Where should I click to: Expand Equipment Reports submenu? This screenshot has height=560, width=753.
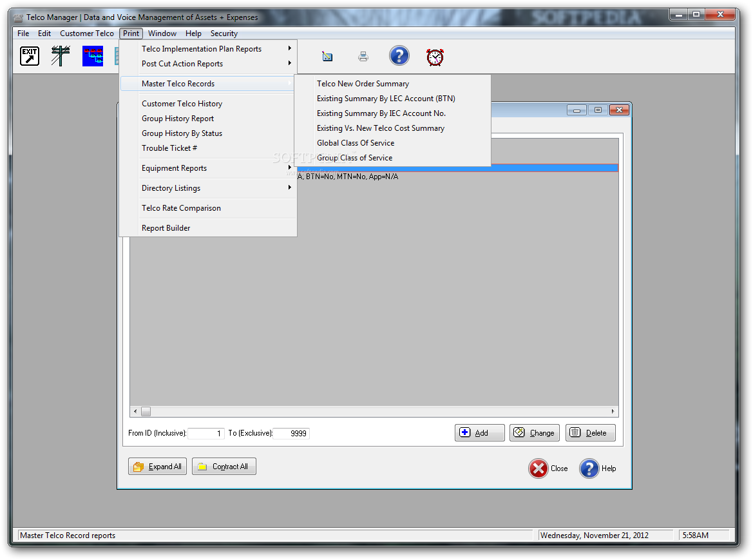(209, 168)
